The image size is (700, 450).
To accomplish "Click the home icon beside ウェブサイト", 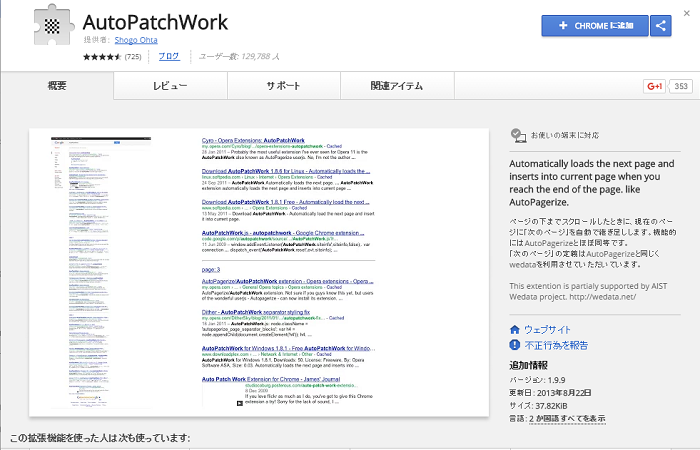I will pyautogui.click(x=515, y=329).
